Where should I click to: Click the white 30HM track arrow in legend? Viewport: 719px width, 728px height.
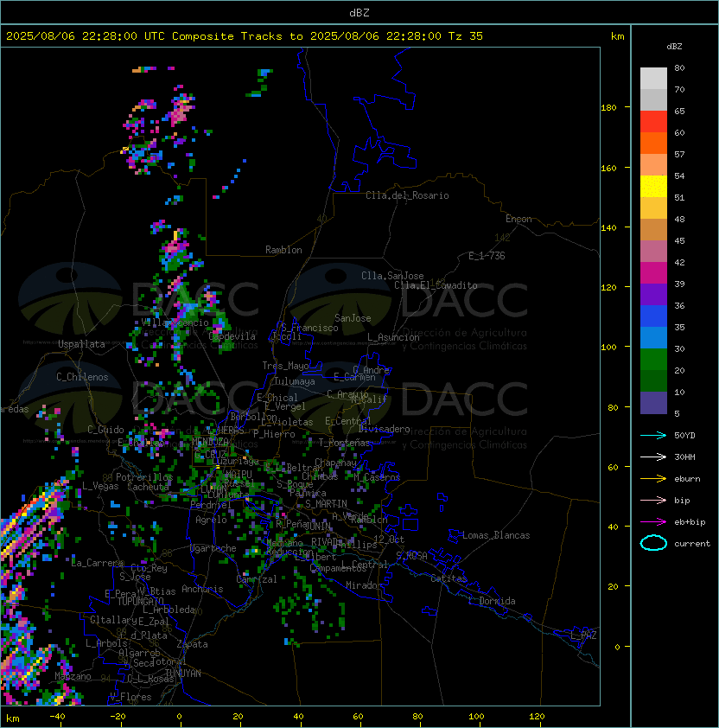[x=653, y=457]
